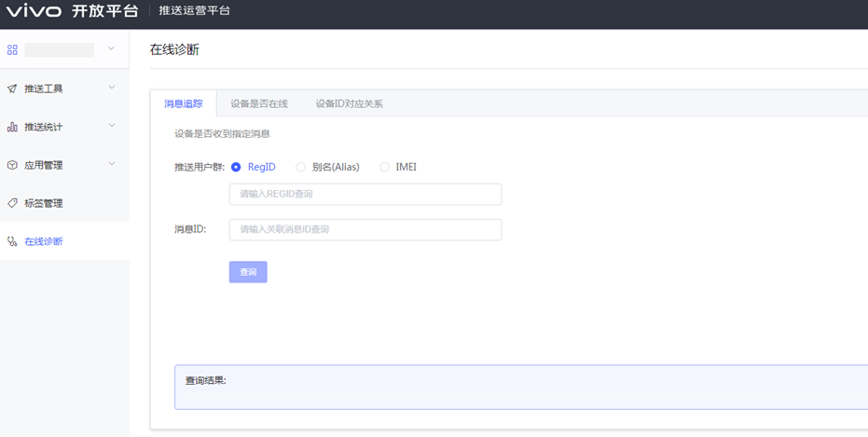Open the 在线诊断 sidebar item
The image size is (868, 437).
[64, 241]
